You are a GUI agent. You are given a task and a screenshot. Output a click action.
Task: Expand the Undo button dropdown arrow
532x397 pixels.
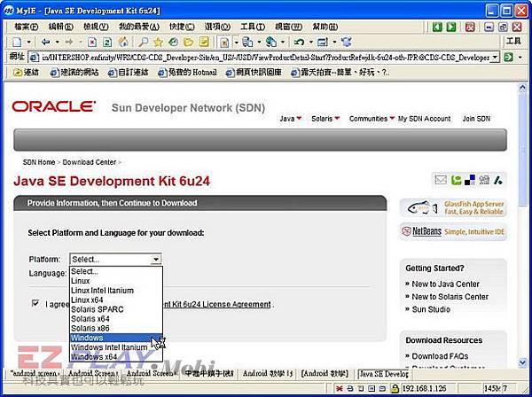point(311,42)
